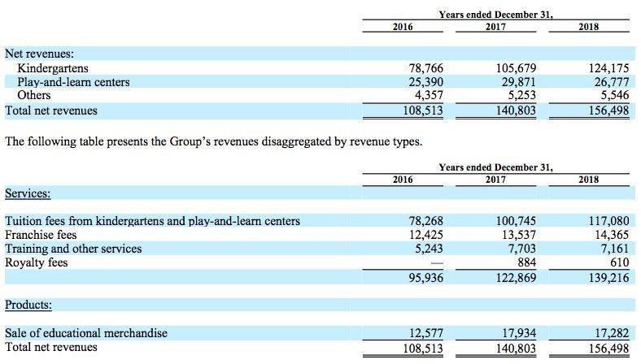Select 2018 column header above Services table
Viewport: 641px width, 364px height.
point(589,180)
